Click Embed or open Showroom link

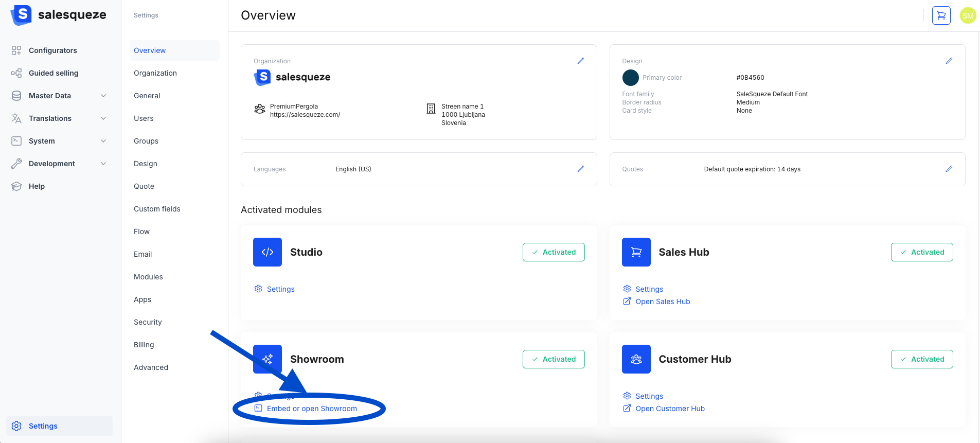point(312,409)
